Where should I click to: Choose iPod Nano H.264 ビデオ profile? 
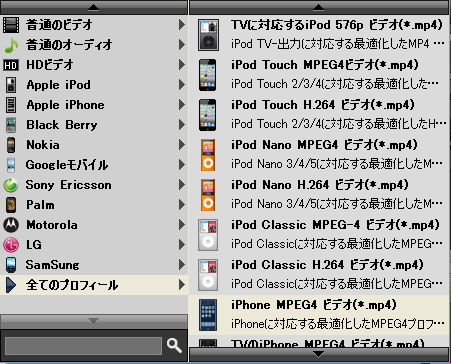click(x=320, y=195)
